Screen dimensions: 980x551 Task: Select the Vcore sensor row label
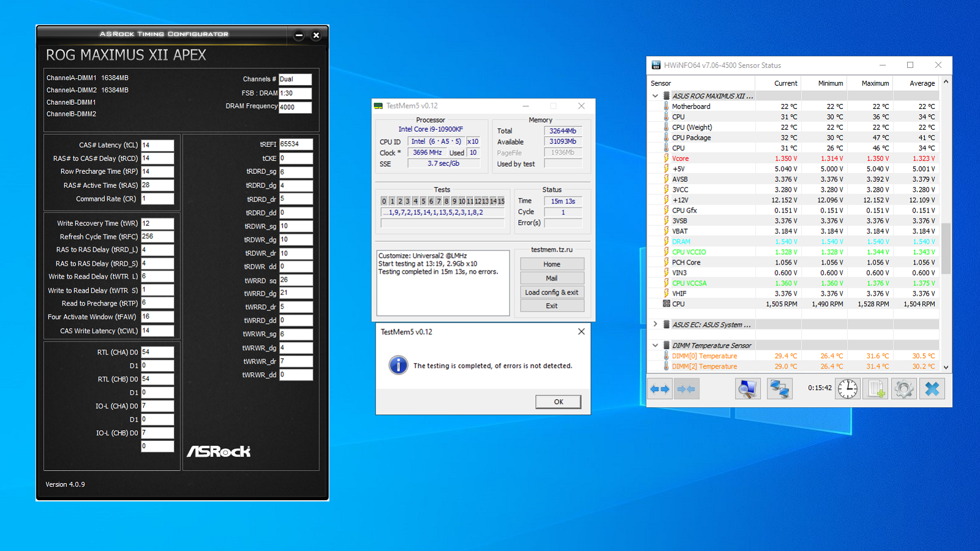[680, 159]
